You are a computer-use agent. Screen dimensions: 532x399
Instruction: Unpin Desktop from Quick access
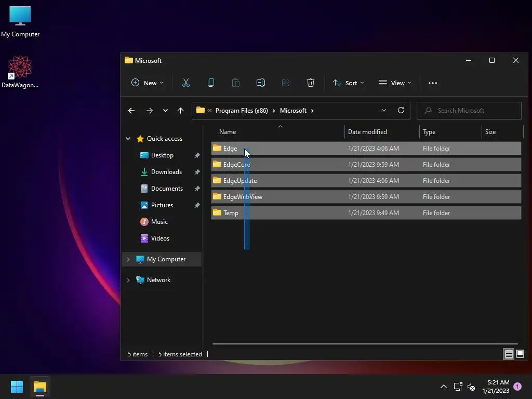click(x=197, y=155)
